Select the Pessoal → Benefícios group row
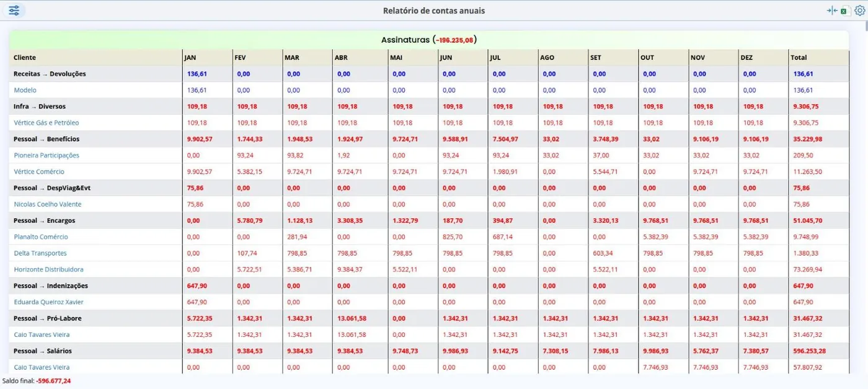Screen dimensions: 868x389 click(x=429, y=139)
